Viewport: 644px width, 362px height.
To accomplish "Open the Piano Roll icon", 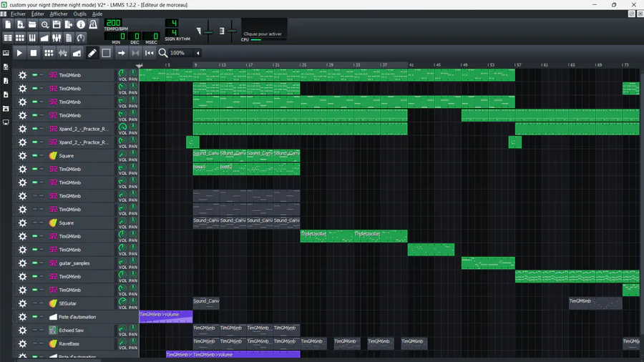I will click(32, 38).
